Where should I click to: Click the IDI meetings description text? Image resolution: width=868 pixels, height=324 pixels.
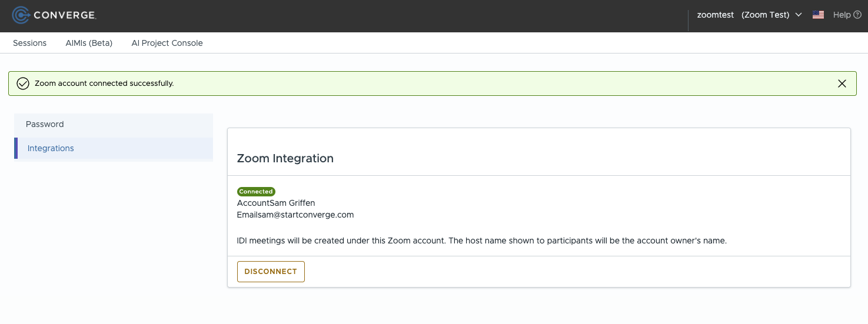click(x=481, y=241)
